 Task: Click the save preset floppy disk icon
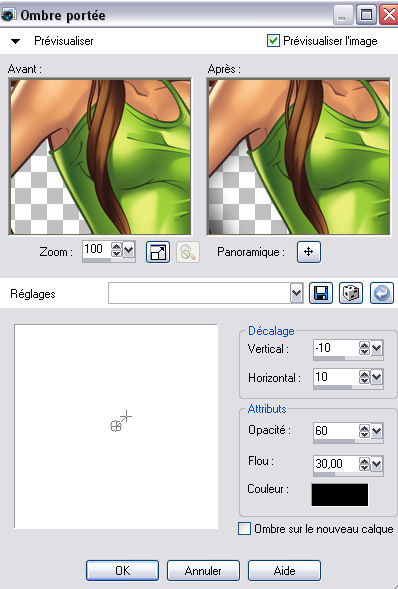pyautogui.click(x=321, y=293)
